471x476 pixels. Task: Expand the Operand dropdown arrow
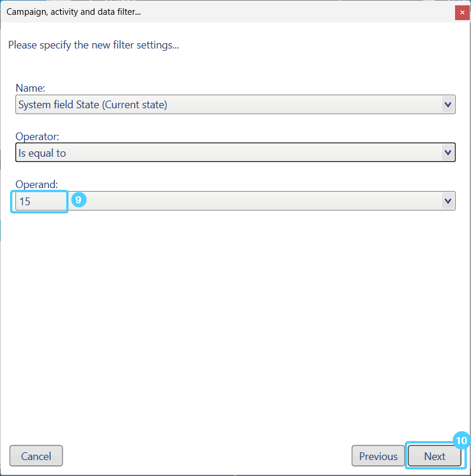(448, 201)
